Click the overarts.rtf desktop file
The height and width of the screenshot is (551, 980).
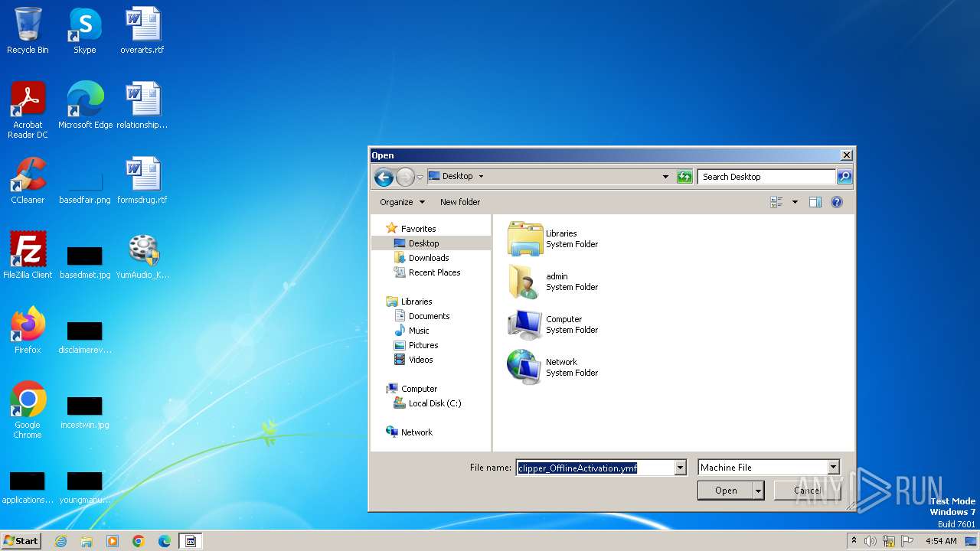pos(142,31)
